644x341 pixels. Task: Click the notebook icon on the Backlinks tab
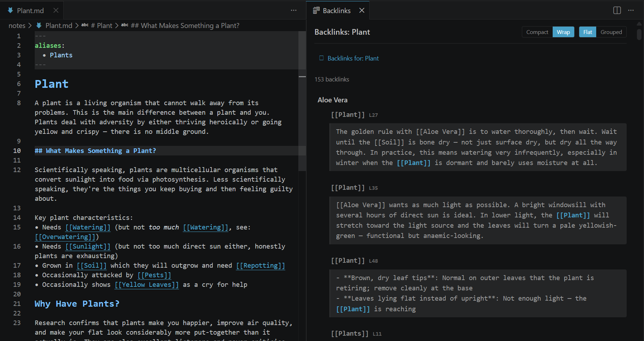point(315,10)
